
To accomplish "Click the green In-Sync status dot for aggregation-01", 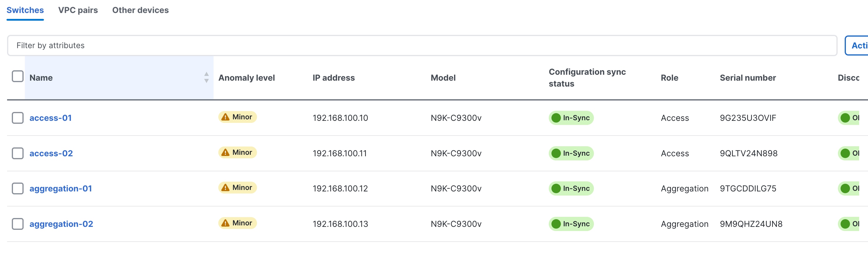I will click(x=556, y=188).
